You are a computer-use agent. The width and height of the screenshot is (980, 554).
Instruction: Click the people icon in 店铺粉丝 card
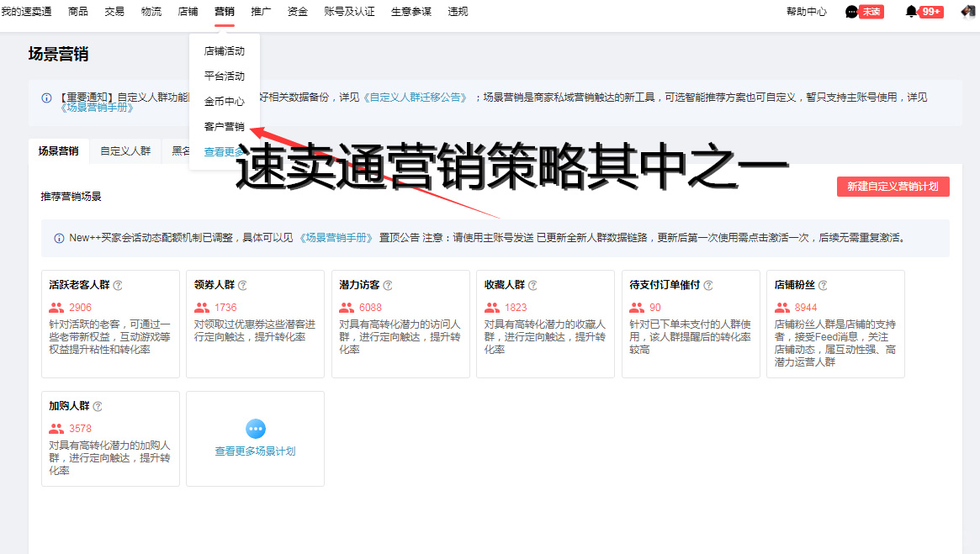pos(781,308)
